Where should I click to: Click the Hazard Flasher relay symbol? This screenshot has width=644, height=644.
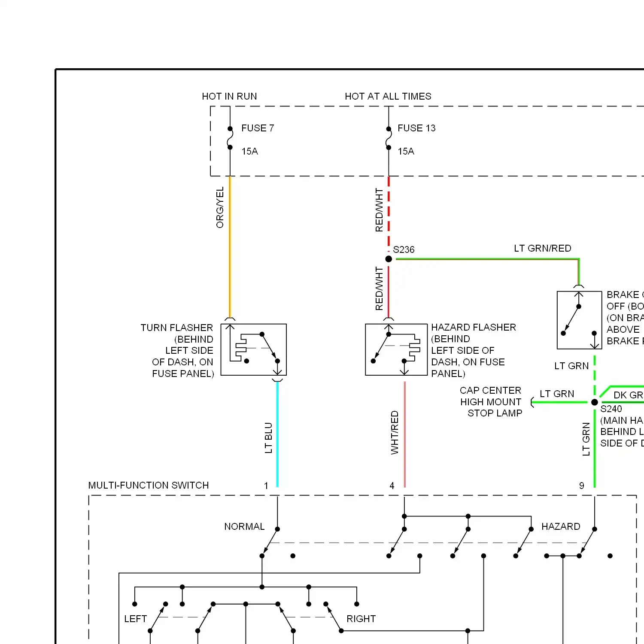[x=396, y=349]
